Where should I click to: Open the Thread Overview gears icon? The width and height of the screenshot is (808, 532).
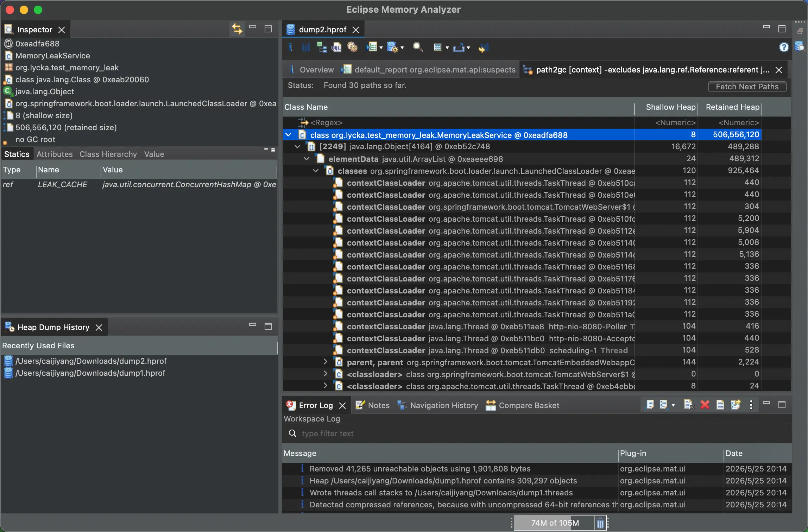pos(352,47)
